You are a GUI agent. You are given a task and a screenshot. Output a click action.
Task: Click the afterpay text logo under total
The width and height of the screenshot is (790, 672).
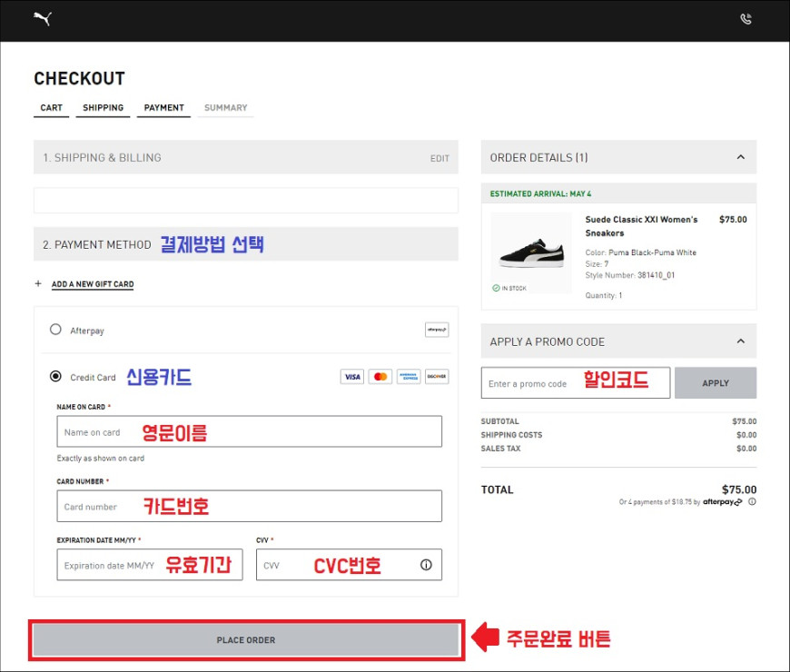coord(722,502)
